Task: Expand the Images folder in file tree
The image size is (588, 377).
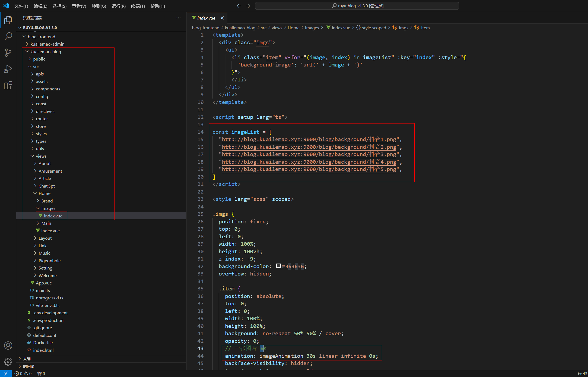Action: pos(48,208)
